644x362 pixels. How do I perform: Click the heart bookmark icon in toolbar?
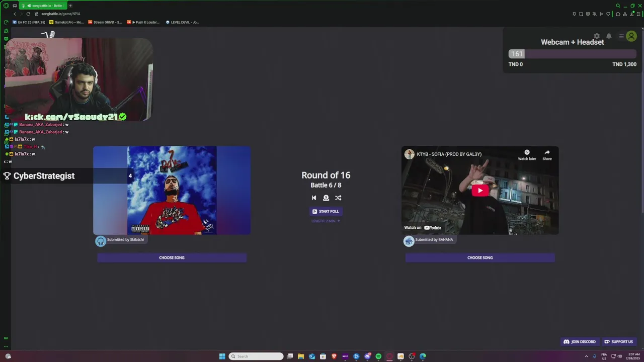coord(608,14)
